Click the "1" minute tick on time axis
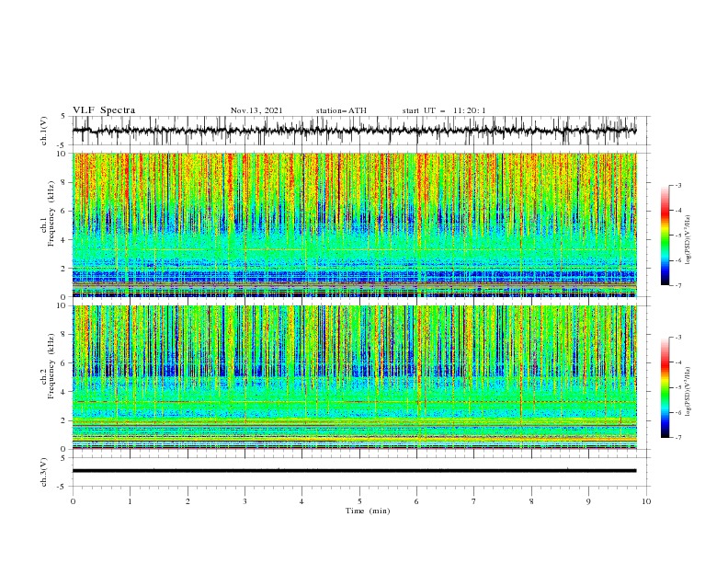Screen dimensions: 728x563 [x=130, y=501]
